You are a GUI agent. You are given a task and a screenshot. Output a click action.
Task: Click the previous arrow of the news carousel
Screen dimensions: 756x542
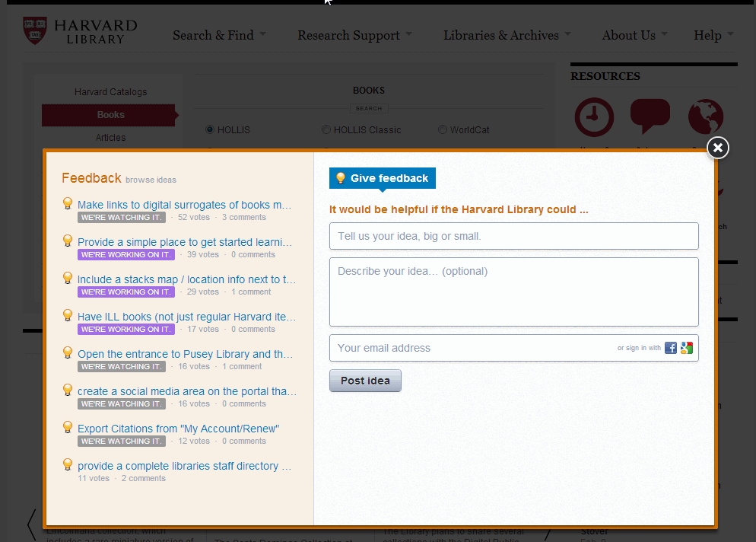pos(32,524)
